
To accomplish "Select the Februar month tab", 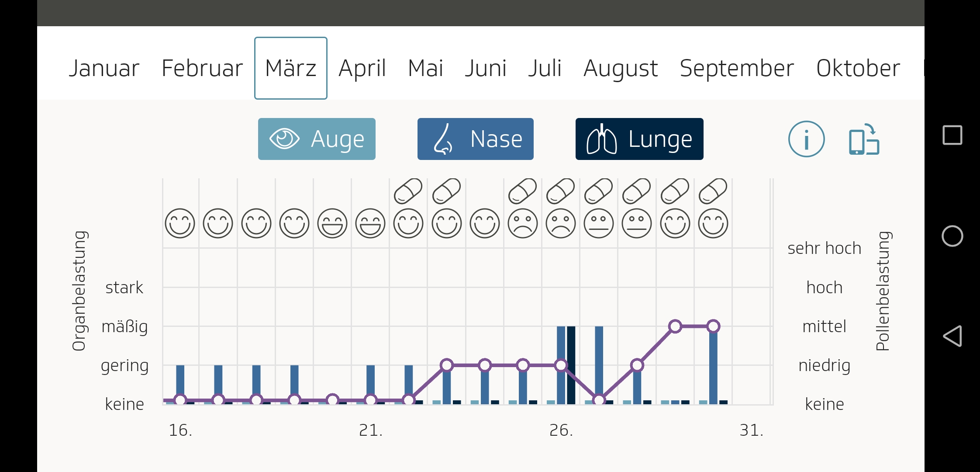I will click(x=202, y=69).
